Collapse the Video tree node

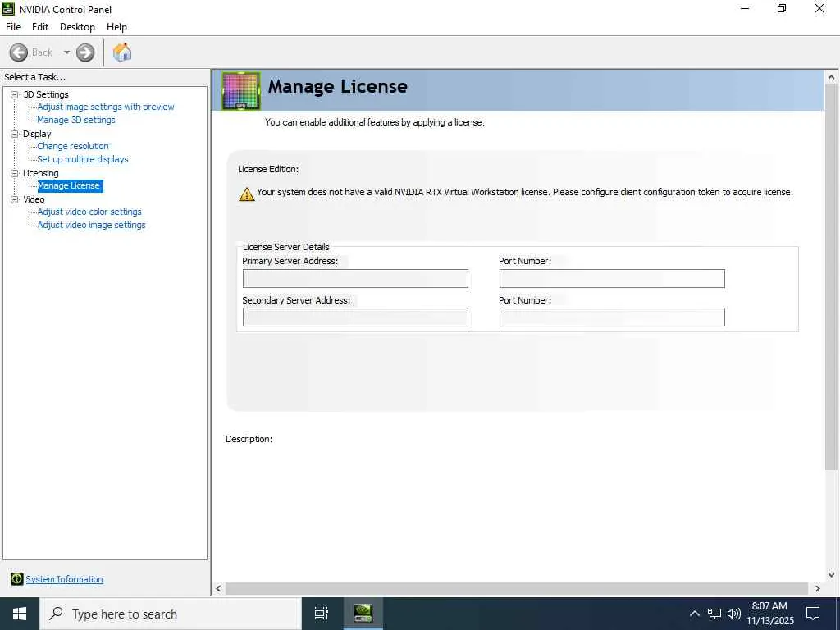coord(15,199)
